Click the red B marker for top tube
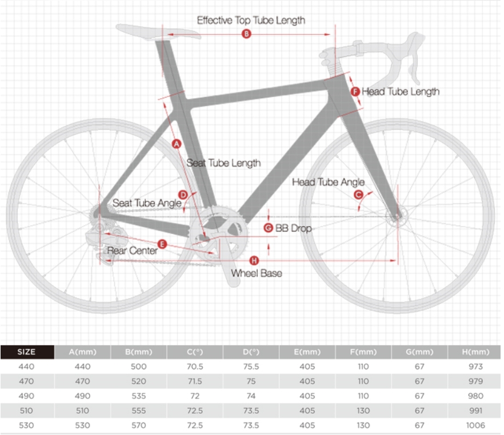504x435 pixels. click(x=247, y=34)
